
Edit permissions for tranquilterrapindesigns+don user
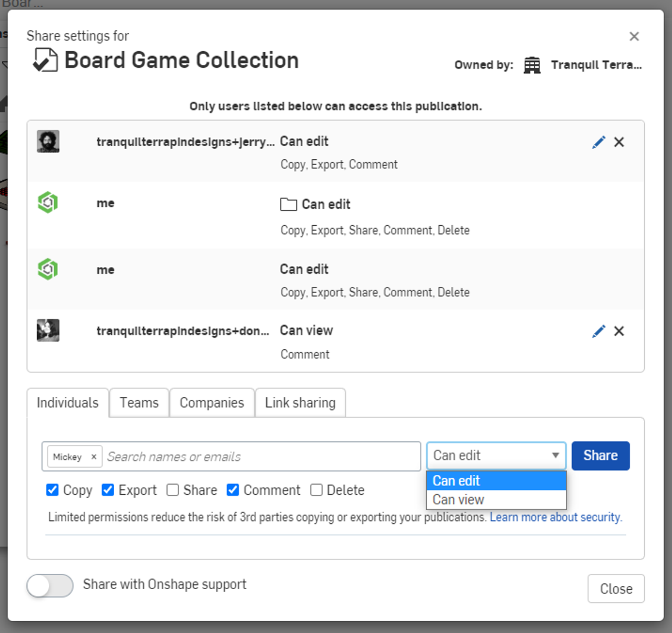pyautogui.click(x=598, y=331)
